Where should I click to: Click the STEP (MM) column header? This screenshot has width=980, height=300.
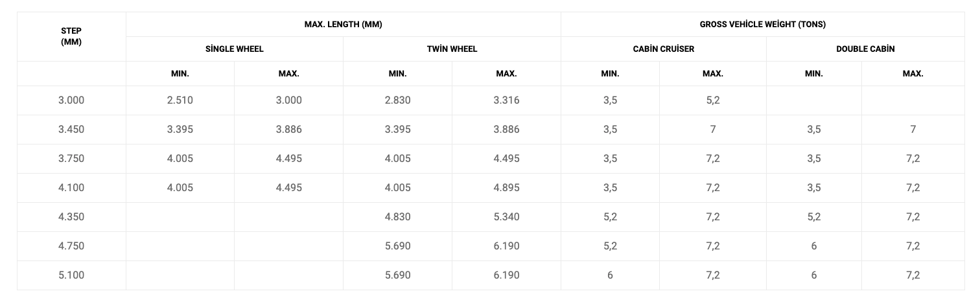tap(71, 36)
